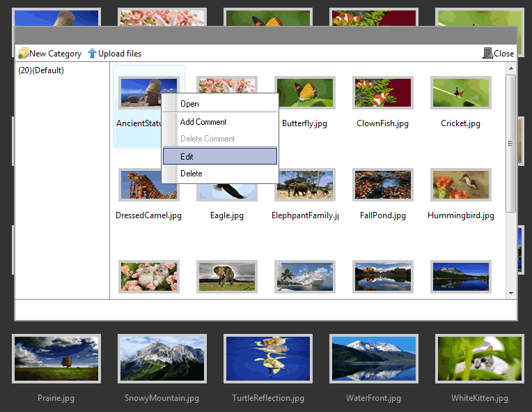532x412 pixels.
Task: Choose Delete from the context menu
Action: click(x=191, y=174)
